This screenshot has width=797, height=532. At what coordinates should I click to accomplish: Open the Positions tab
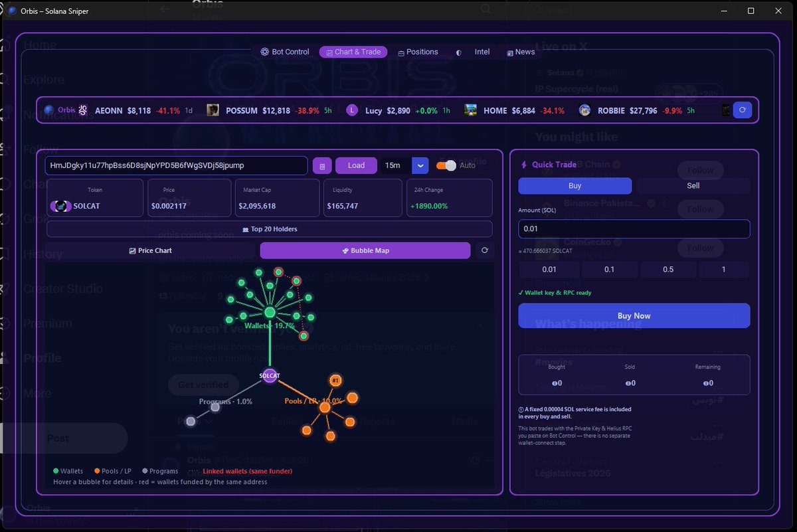(x=418, y=52)
